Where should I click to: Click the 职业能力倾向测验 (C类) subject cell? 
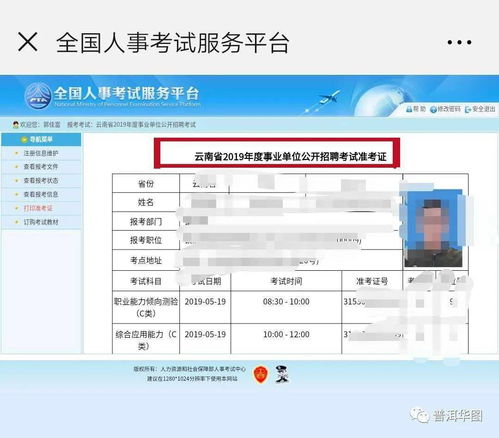click(x=146, y=307)
